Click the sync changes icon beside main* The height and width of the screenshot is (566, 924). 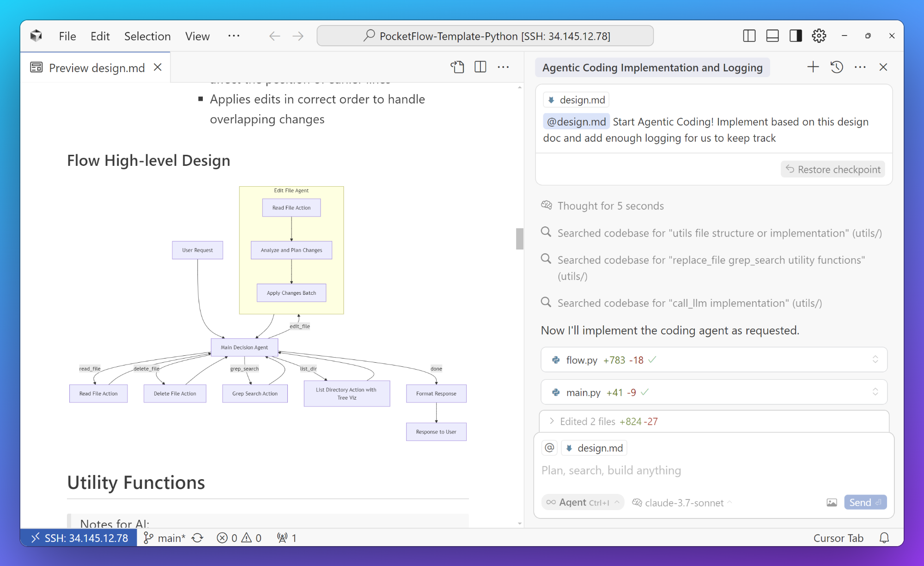[198, 538]
